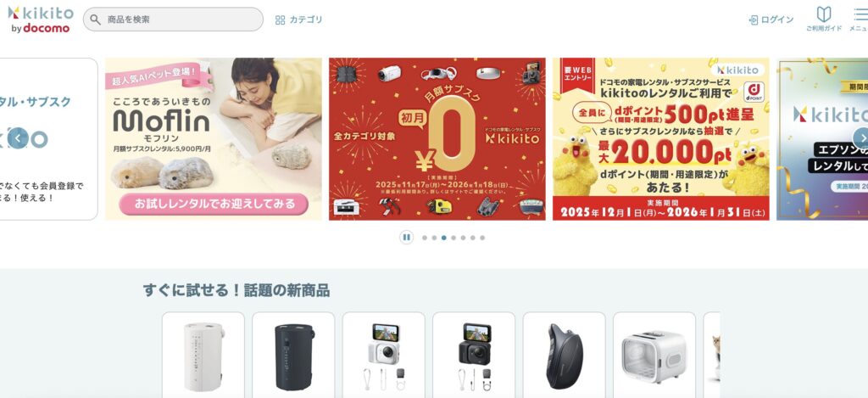The height and width of the screenshot is (398, 868).
Task: Select the active third carousel dot
Action: (444, 238)
